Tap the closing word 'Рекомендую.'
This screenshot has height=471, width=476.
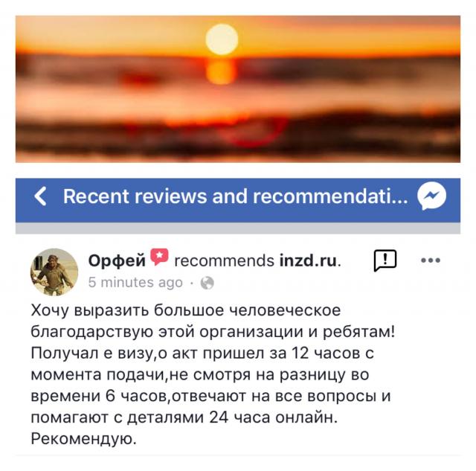pyautogui.click(x=84, y=439)
